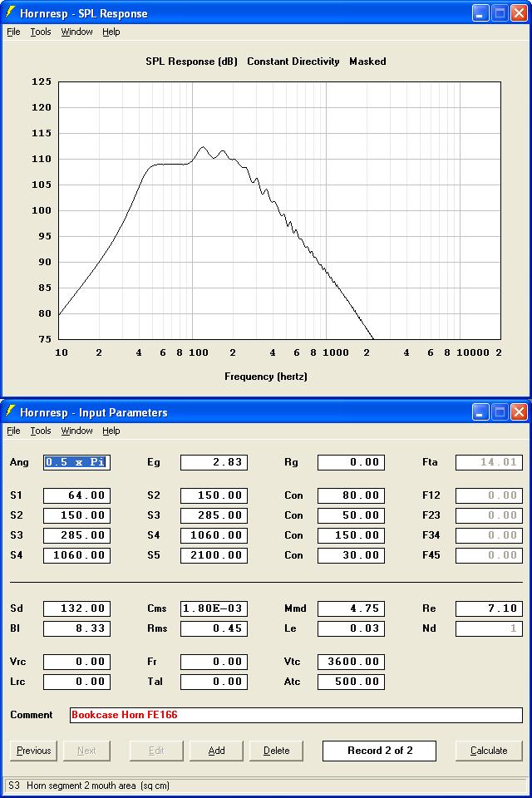
Task: Minimize the Input Parameters window
Action: point(480,411)
